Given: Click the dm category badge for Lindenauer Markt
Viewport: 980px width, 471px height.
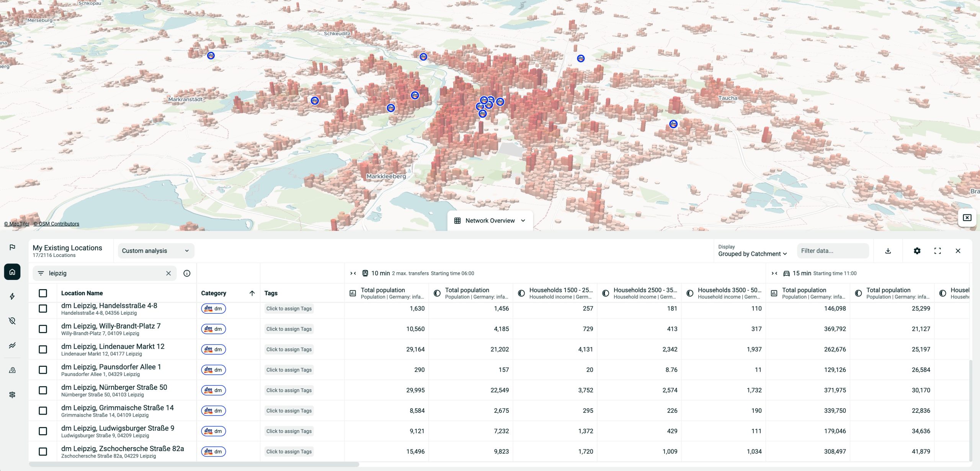Looking at the screenshot, I should pos(214,350).
